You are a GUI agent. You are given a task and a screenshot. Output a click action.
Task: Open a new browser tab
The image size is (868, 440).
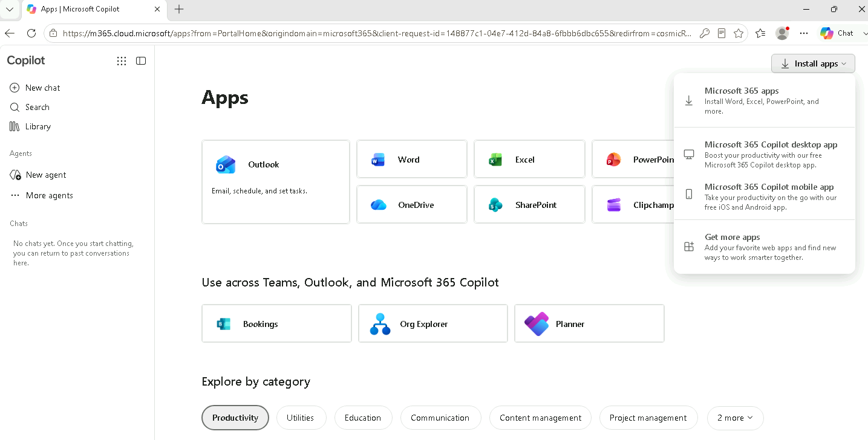coord(179,9)
